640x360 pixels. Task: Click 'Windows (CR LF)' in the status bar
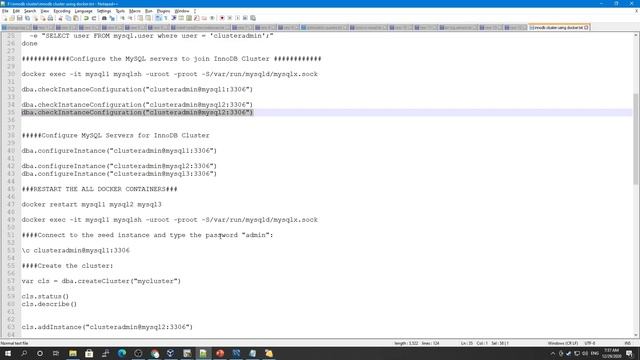562,343
